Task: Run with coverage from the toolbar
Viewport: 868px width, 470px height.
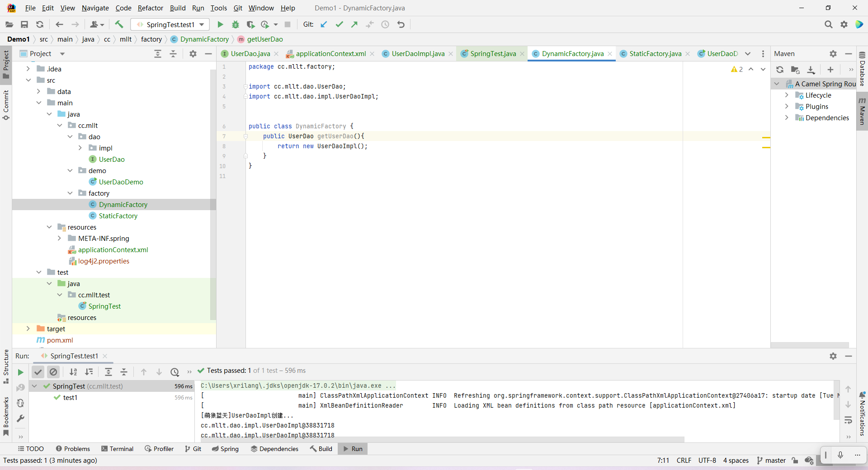Action: click(250, 24)
